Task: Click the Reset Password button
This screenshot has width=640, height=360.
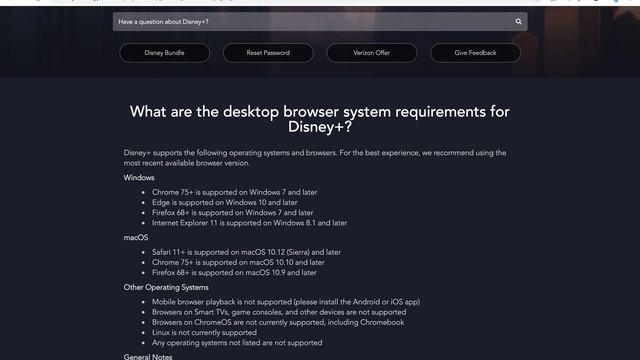Action: (x=268, y=53)
